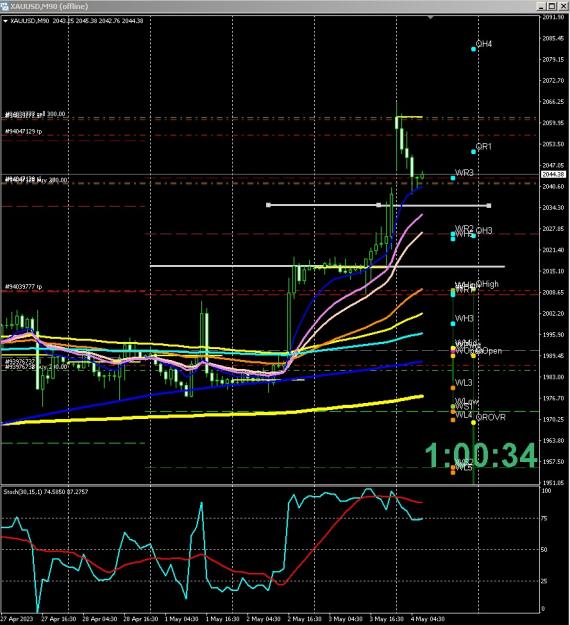
Task: Minimize the XAUUSD chart window
Action: tap(541, 6)
